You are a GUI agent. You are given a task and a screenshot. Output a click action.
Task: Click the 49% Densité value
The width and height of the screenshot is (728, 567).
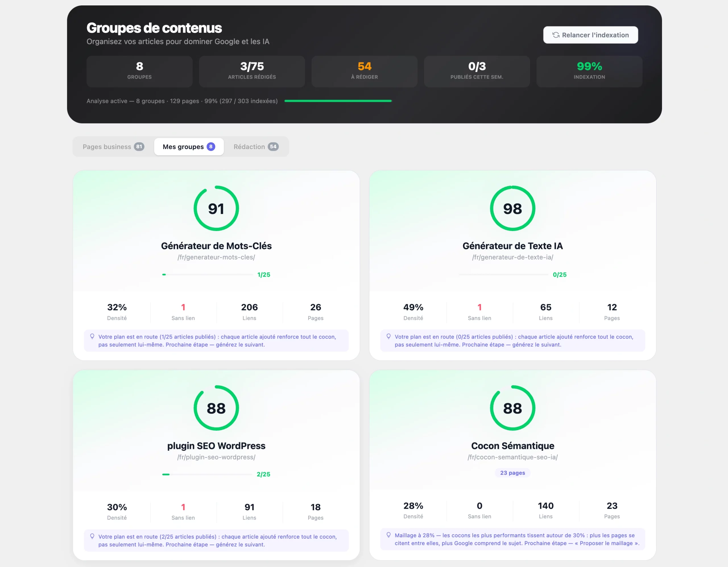(x=413, y=307)
